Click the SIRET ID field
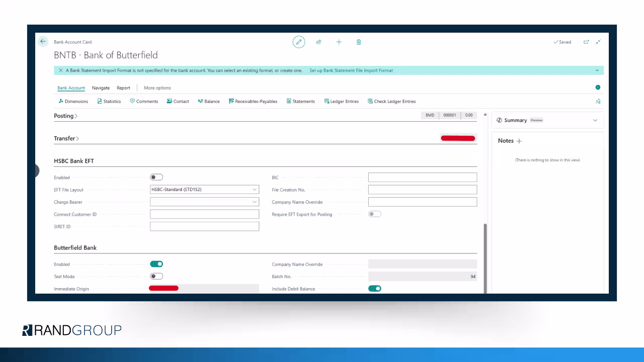Viewport: 644px width, 362px height. point(204,226)
